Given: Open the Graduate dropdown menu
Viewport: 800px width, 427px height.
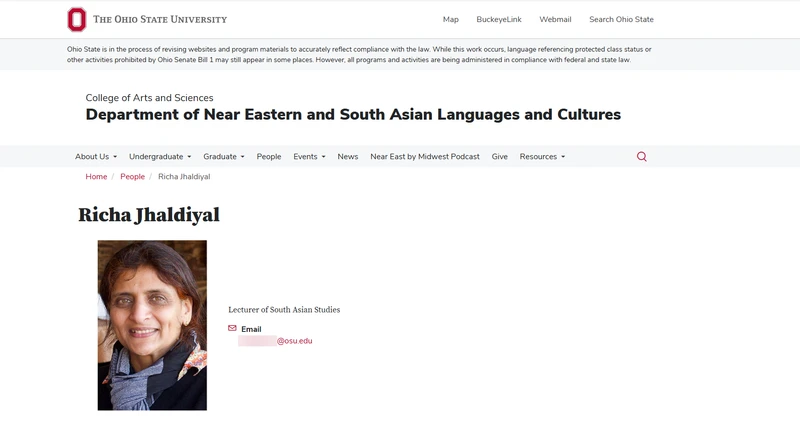Looking at the screenshot, I should coord(223,157).
